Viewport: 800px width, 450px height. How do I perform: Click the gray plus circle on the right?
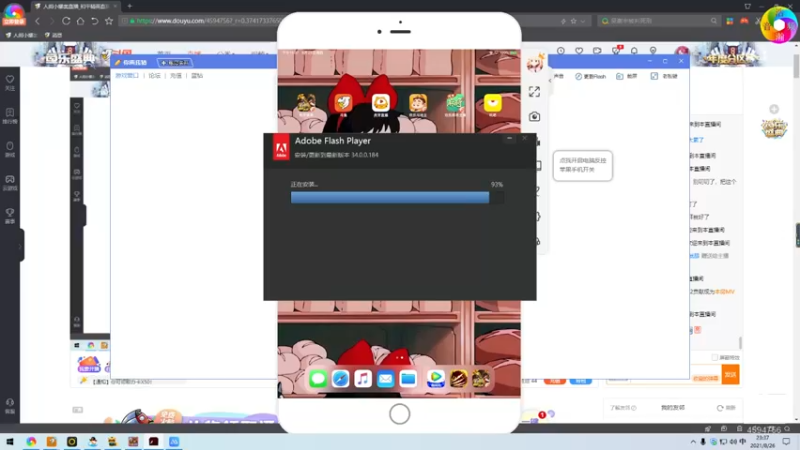pyautogui.click(x=774, y=109)
